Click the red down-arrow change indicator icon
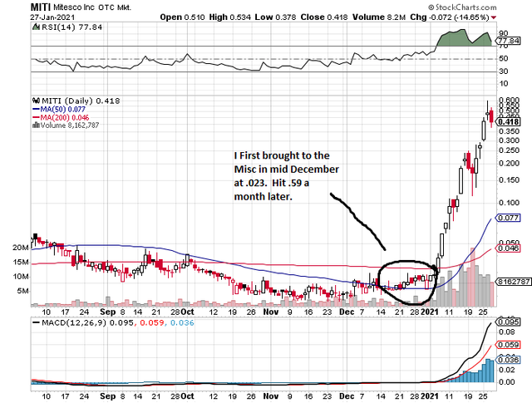The height and width of the screenshot is (403, 532). [x=493, y=17]
